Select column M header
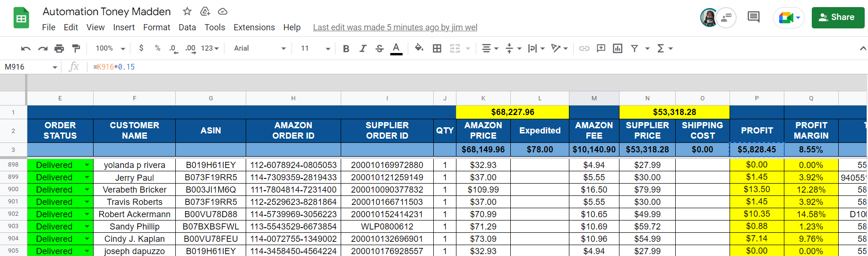 [x=594, y=98]
